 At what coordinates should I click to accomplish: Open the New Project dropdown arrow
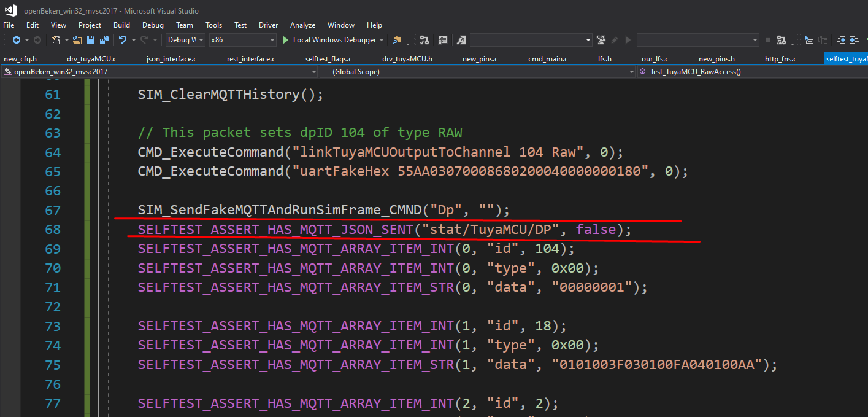(66, 40)
